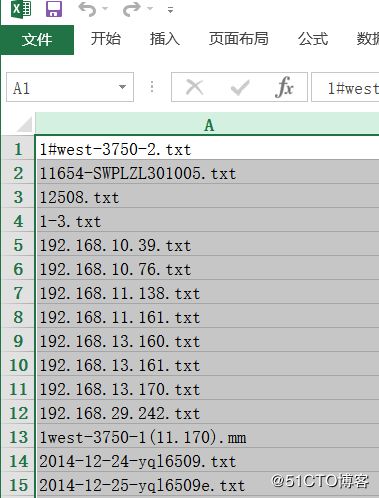
Task: Click cell 192.168.10.76.txt
Action: click(207, 269)
